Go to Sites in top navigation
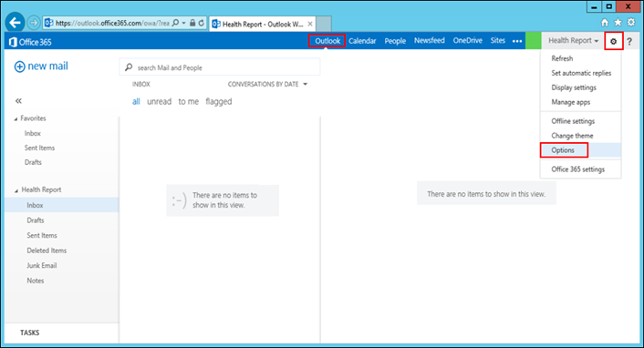This screenshot has width=644, height=348. click(x=497, y=41)
